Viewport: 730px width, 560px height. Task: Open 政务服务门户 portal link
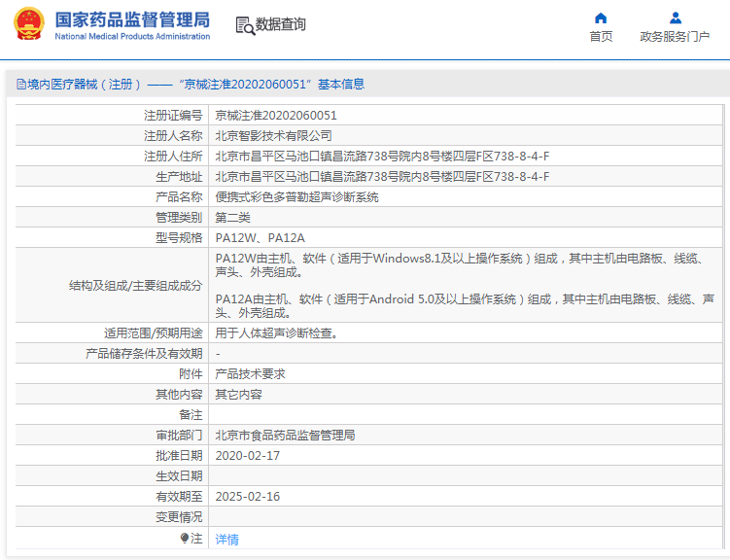675,36
